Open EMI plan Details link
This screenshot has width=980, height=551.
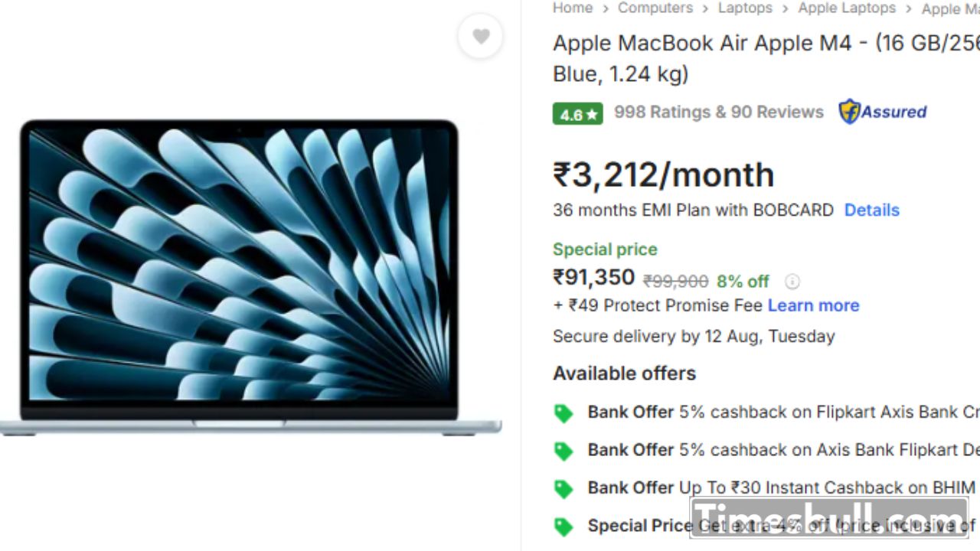pyautogui.click(x=871, y=210)
